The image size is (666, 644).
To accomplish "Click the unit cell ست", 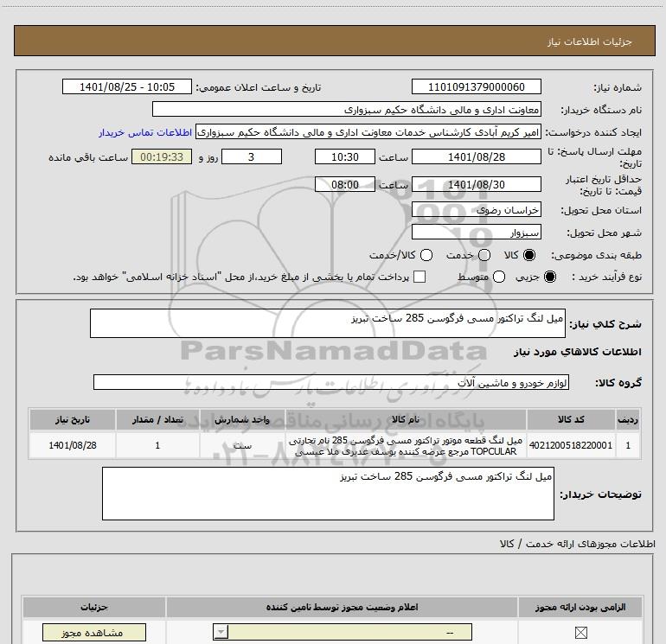I will 242,445.
